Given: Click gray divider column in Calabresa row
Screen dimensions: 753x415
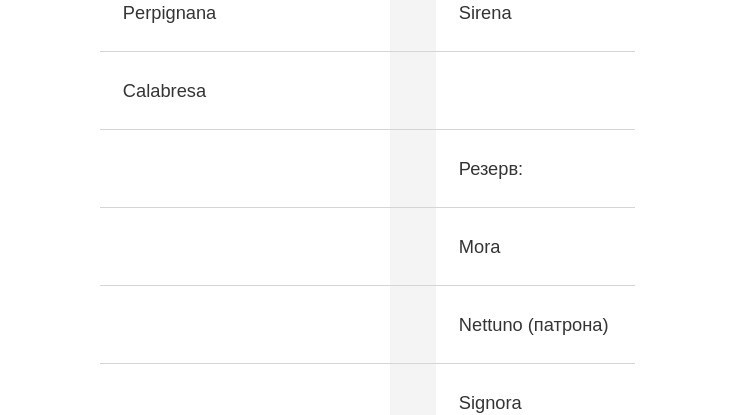Looking at the screenshot, I should pos(413,91).
